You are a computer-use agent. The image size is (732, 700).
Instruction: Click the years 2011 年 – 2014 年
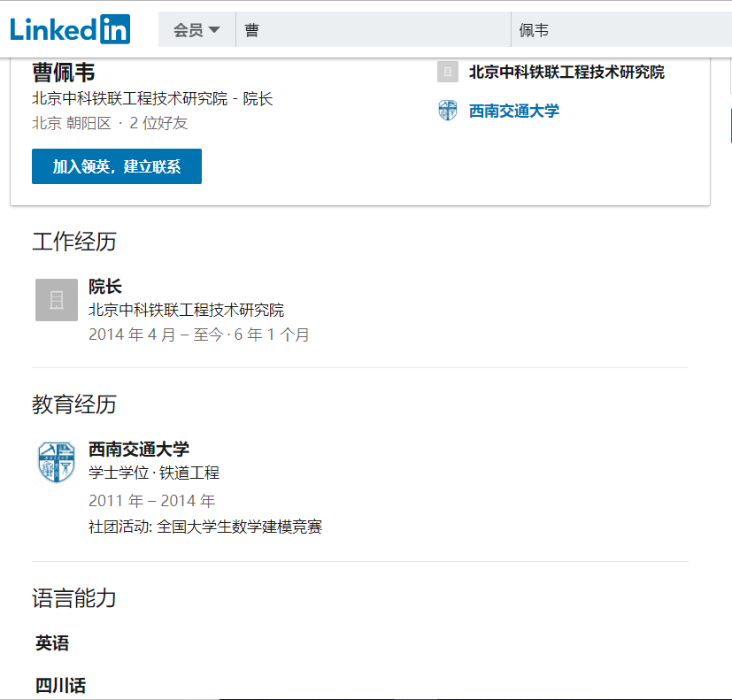[x=151, y=501]
